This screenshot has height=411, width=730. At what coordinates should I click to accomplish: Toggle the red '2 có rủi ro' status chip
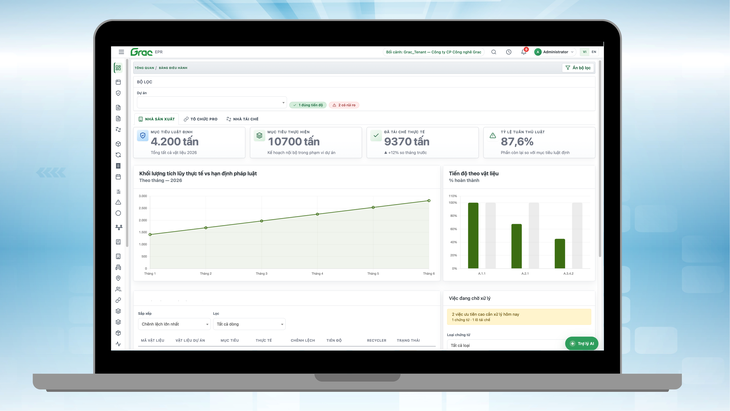point(344,105)
